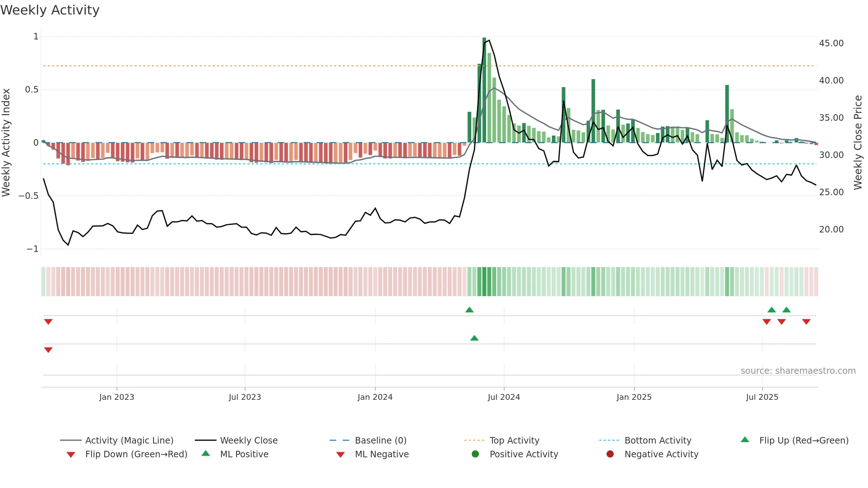
Task: Click the first flip up marker before Jul 2024
Action: (x=469, y=310)
